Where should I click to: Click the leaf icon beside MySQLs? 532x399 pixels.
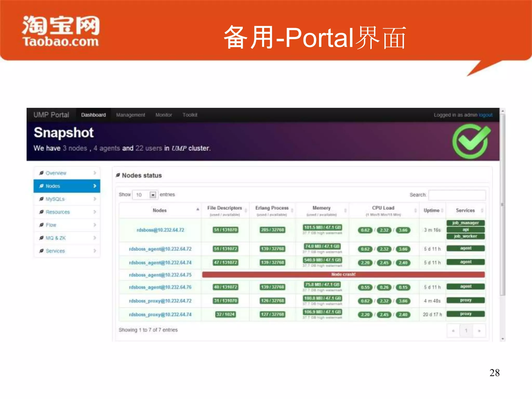pos(41,199)
